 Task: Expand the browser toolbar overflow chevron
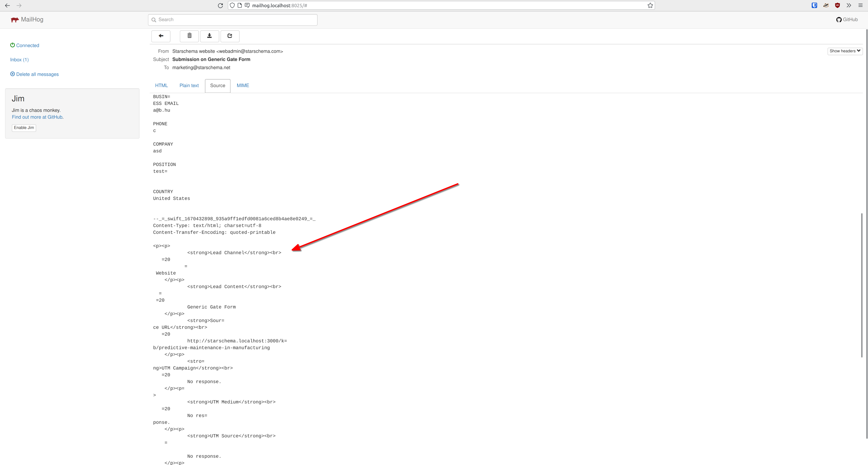pyautogui.click(x=849, y=5)
